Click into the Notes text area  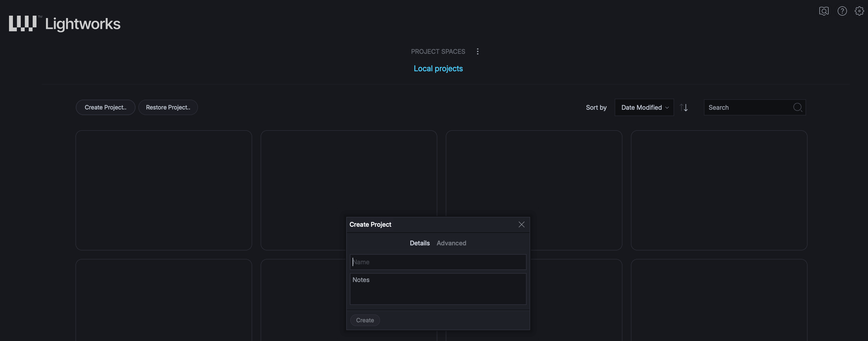[x=438, y=289]
